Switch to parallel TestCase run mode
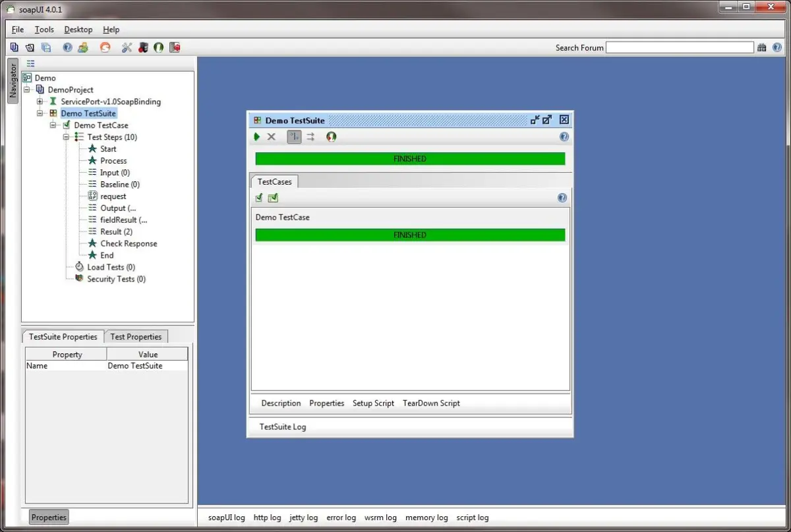 coord(310,137)
